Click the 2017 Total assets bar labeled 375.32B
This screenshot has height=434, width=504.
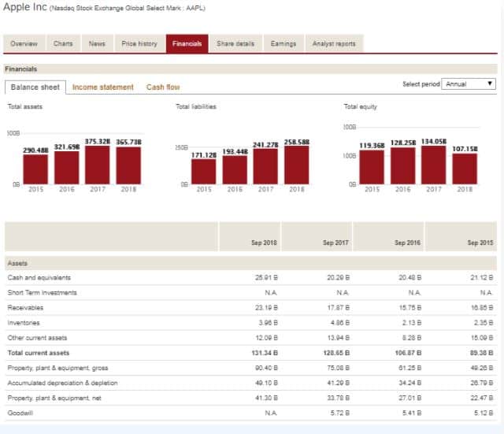point(98,165)
